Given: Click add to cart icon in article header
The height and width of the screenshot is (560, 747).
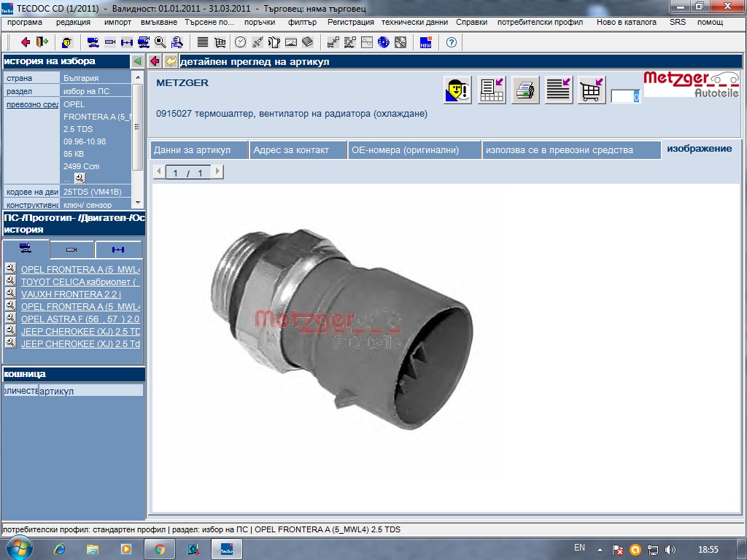Looking at the screenshot, I should coord(592,90).
